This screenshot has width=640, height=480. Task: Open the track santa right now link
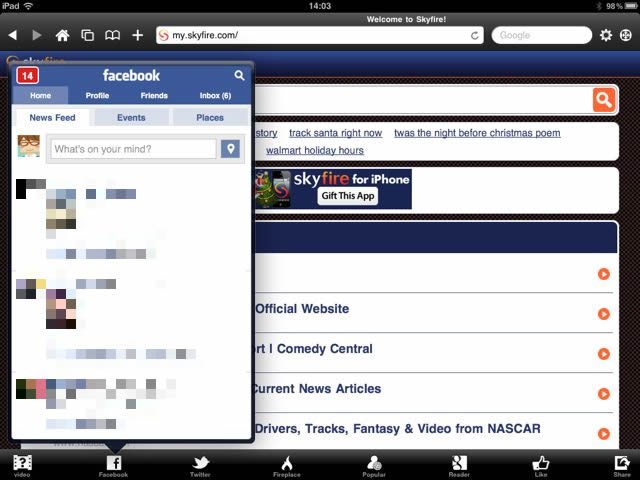[336, 133]
